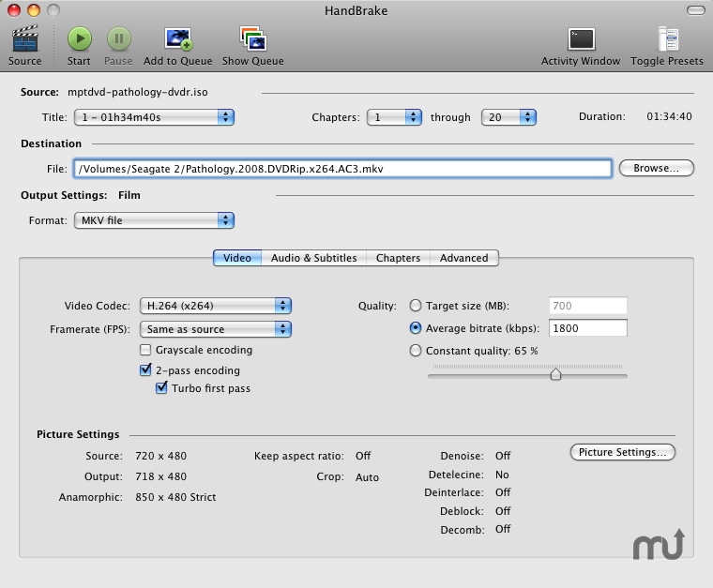The image size is (713, 588).
Task: Expand the Format MKV file dropdown
Action: pos(154,220)
